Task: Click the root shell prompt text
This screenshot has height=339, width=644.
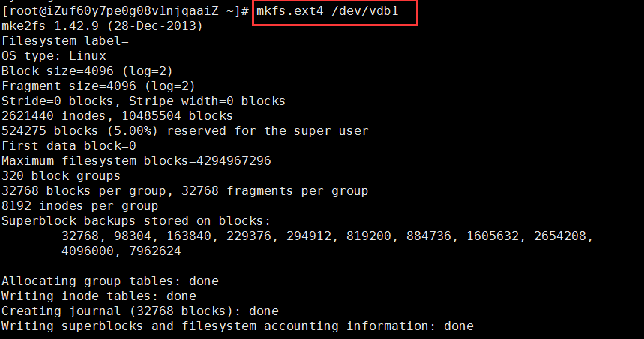Action: pyautogui.click(x=125, y=11)
